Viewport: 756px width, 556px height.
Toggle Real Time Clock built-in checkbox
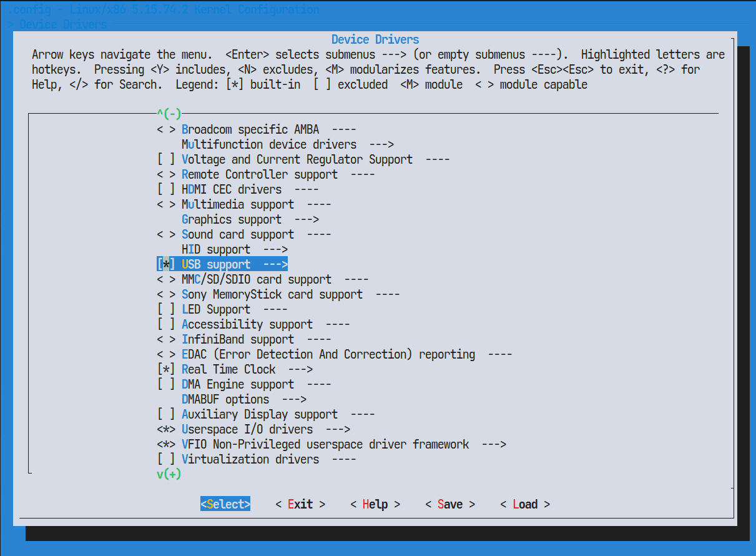pos(166,369)
